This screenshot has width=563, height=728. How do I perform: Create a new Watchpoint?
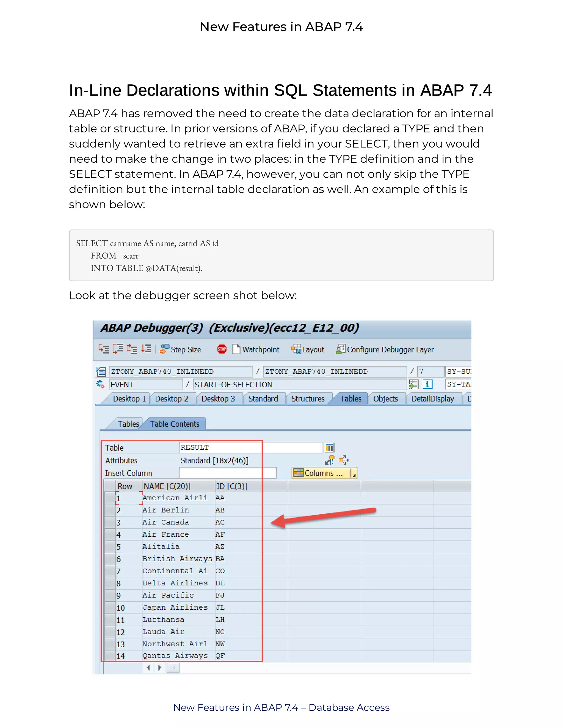point(256,349)
